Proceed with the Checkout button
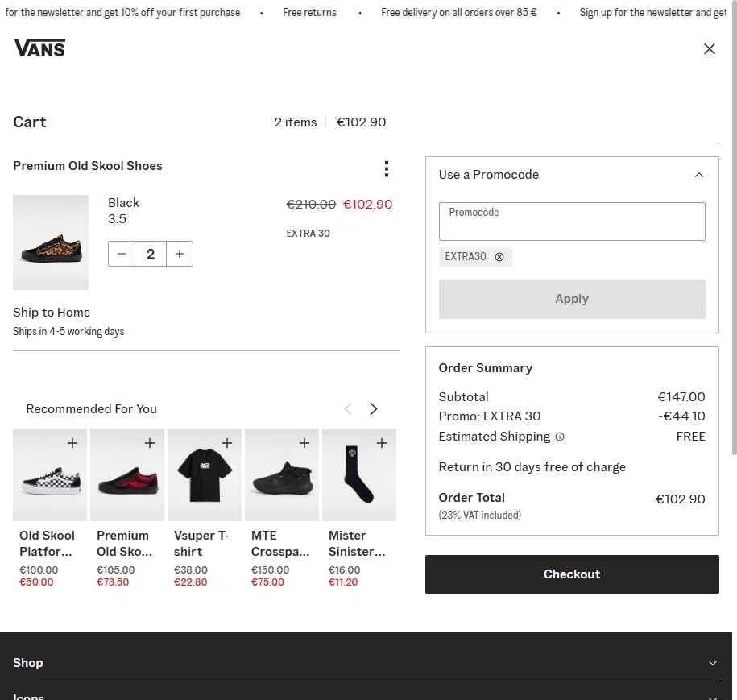 click(572, 574)
